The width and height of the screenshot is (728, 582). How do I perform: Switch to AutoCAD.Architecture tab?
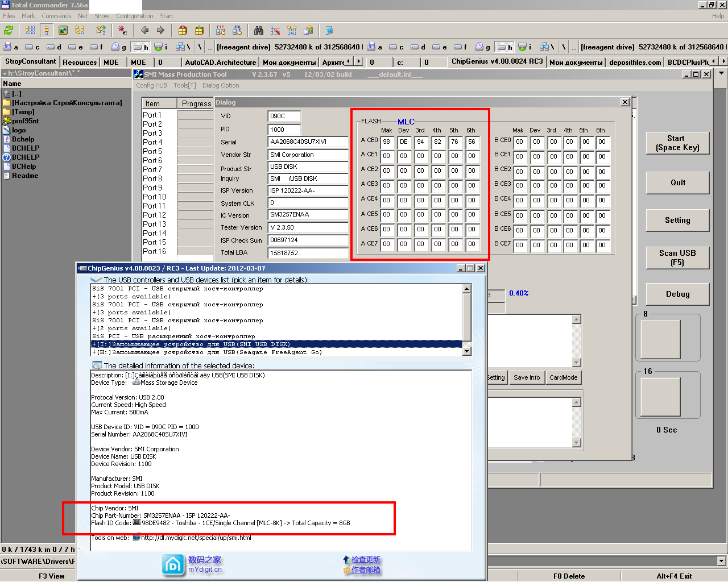(x=220, y=63)
